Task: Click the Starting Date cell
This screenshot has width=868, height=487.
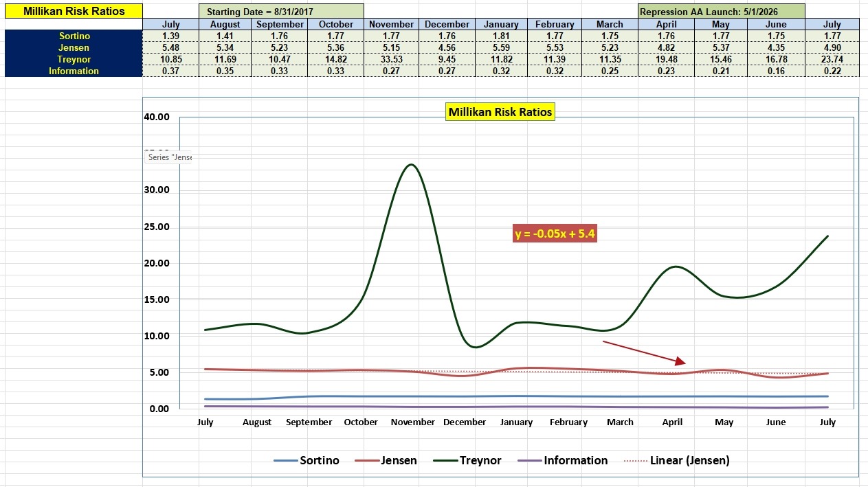Action: [x=281, y=12]
